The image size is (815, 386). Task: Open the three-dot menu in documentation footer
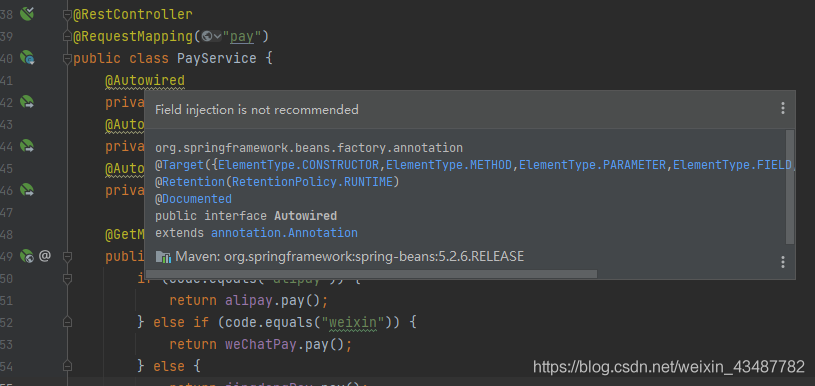(783, 262)
